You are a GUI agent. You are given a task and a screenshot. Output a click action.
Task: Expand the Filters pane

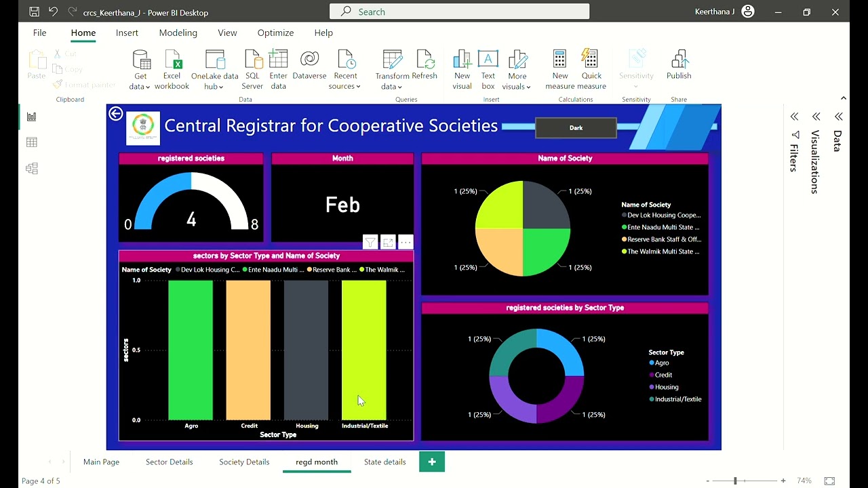tap(795, 117)
